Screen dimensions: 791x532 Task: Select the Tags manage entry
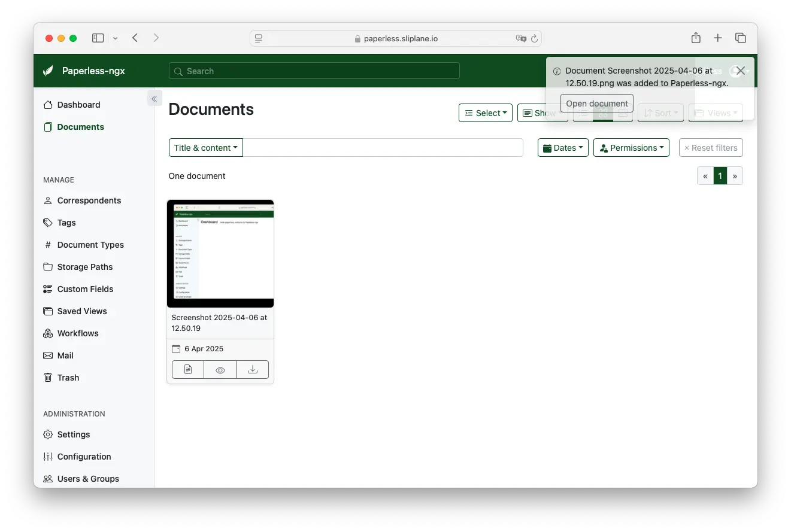pyautogui.click(x=66, y=223)
